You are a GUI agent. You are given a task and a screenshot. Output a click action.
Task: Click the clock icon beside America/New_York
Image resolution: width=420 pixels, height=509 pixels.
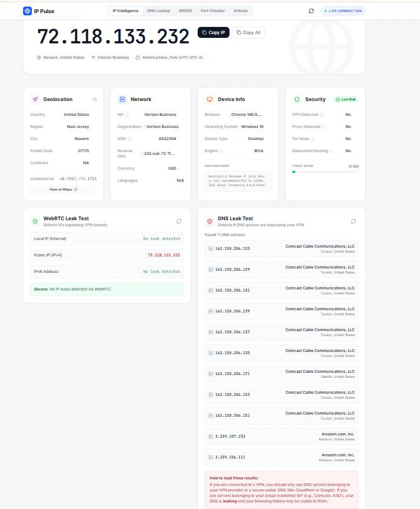(x=138, y=58)
